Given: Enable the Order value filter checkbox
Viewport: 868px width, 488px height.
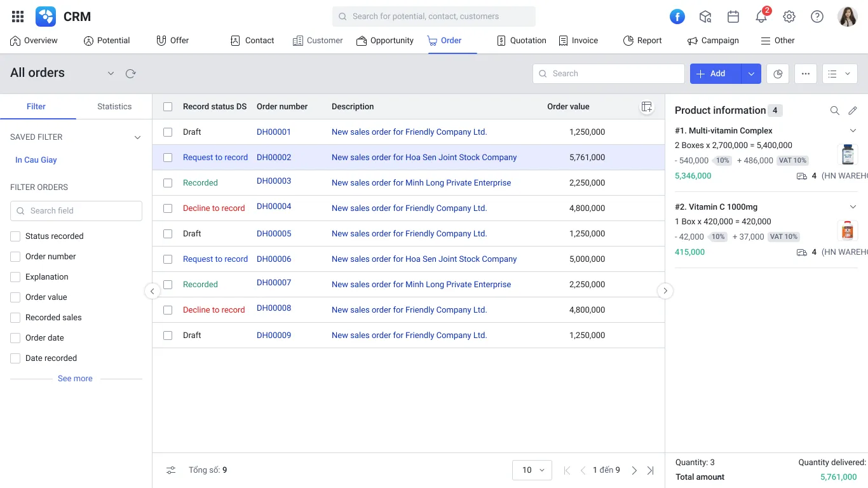Looking at the screenshot, I should click(x=15, y=297).
